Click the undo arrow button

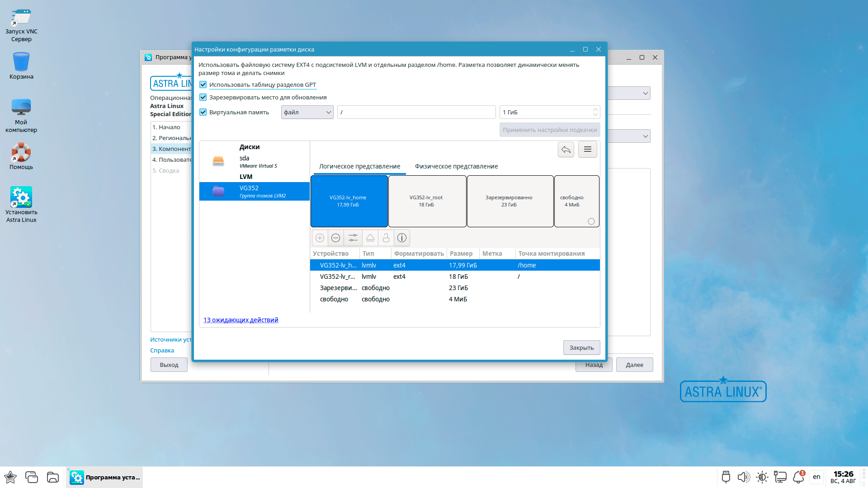(x=566, y=150)
